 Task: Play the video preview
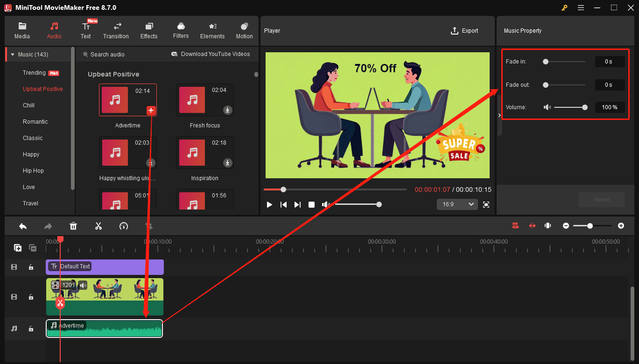[x=269, y=204]
